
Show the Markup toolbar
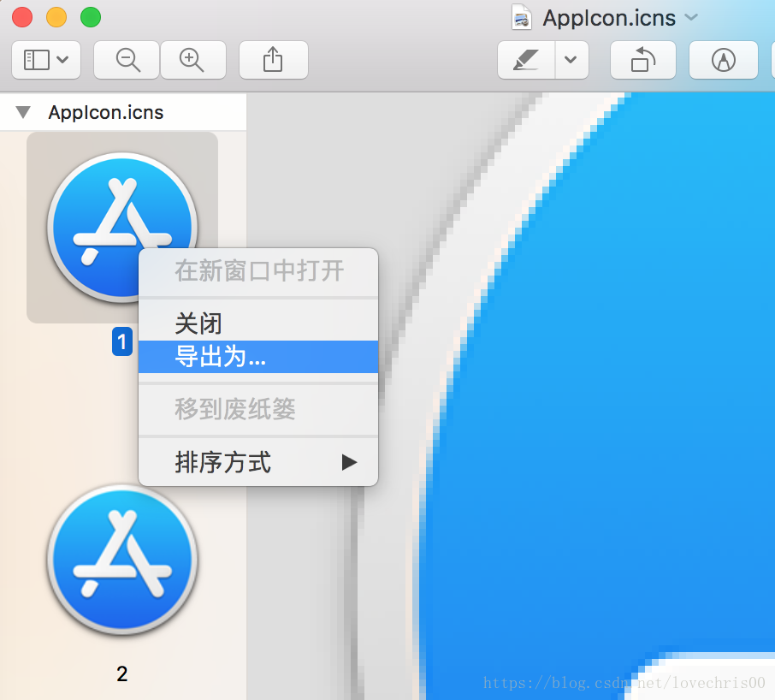click(723, 60)
